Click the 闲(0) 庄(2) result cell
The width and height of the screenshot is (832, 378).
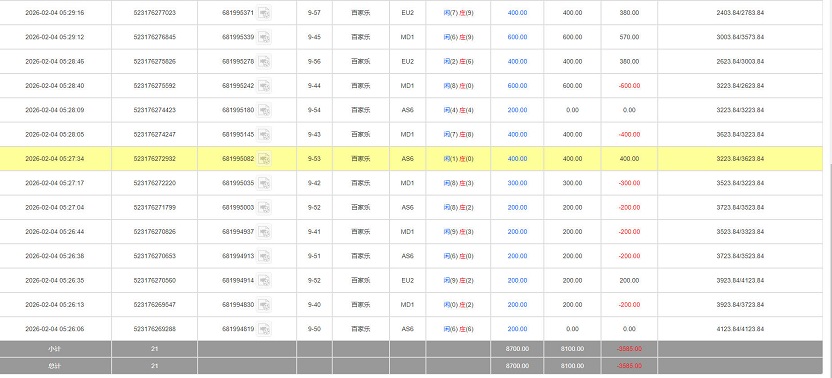[x=458, y=305]
